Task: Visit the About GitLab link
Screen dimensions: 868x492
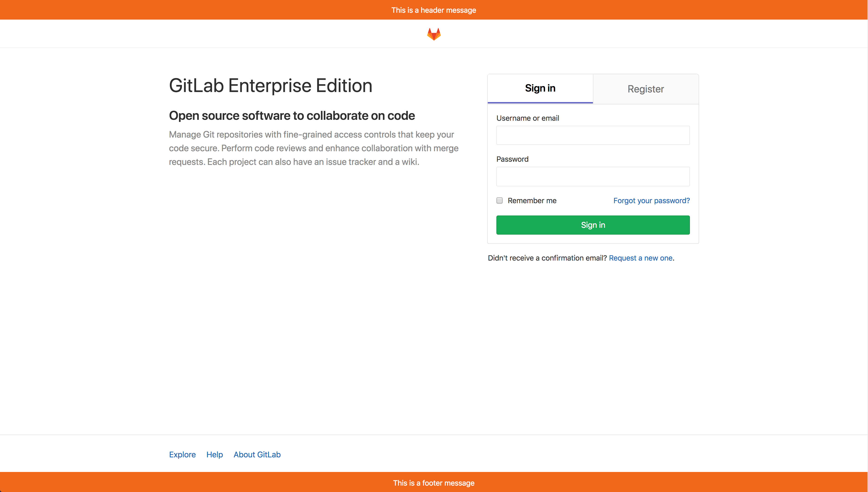Action: point(257,454)
